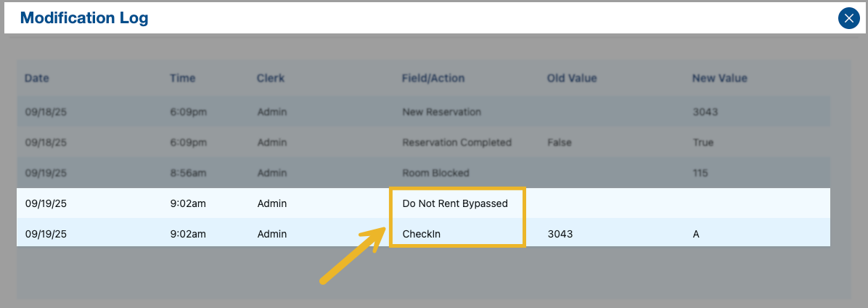Click old value 3043 in CheckIn row
This screenshot has height=308, width=868.
coord(560,235)
